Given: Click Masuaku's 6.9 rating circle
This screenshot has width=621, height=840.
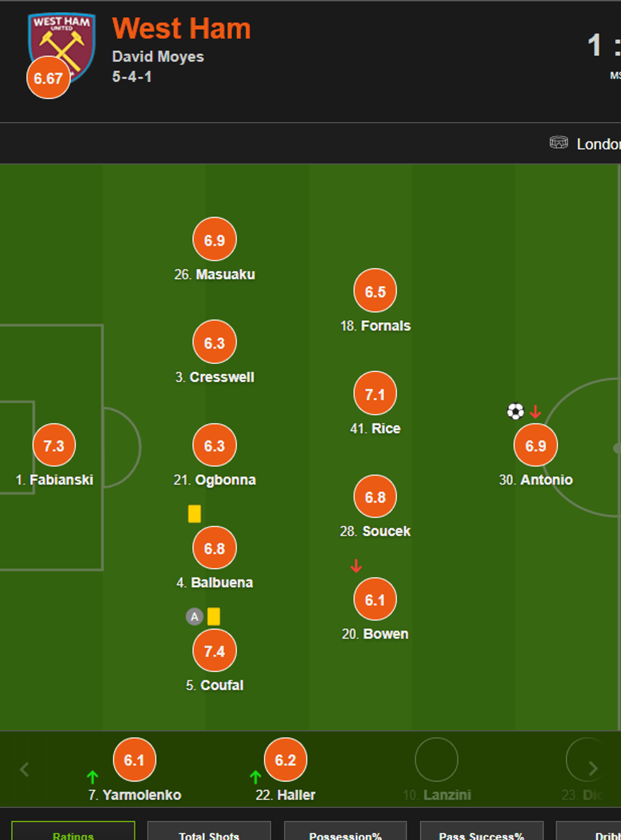Looking at the screenshot, I should [x=215, y=240].
